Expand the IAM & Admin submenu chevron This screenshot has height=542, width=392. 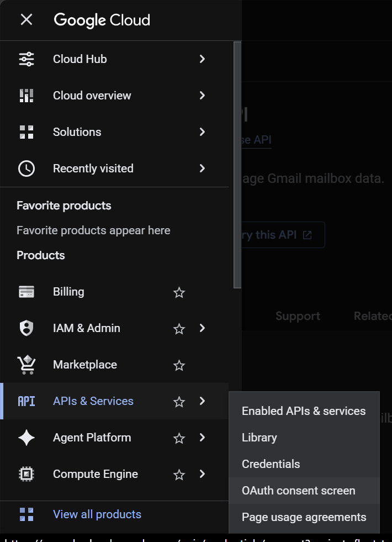[x=203, y=328]
